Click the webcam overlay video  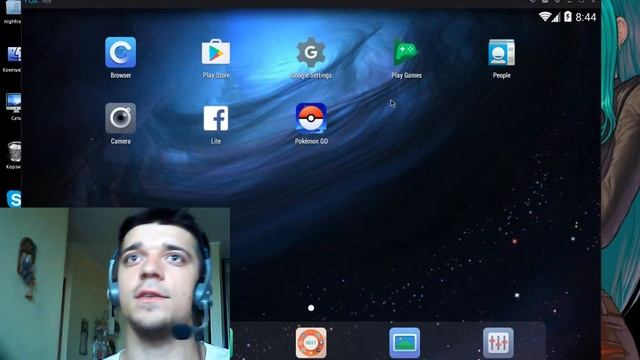pyautogui.click(x=115, y=284)
